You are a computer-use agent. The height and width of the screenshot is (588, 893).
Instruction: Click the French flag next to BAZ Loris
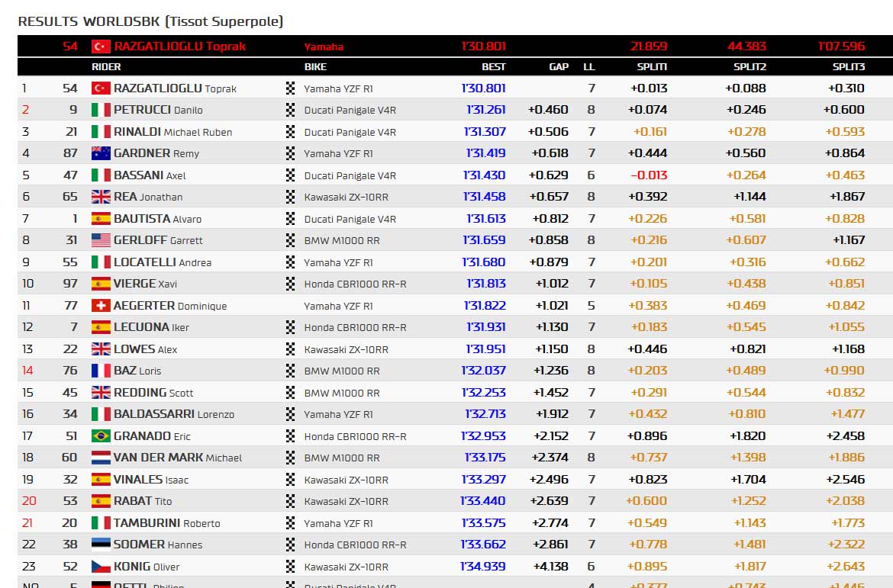[101, 371]
